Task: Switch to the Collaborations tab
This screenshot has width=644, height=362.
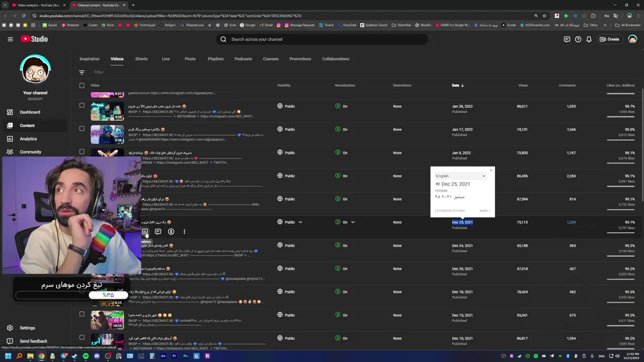Action: (336, 59)
